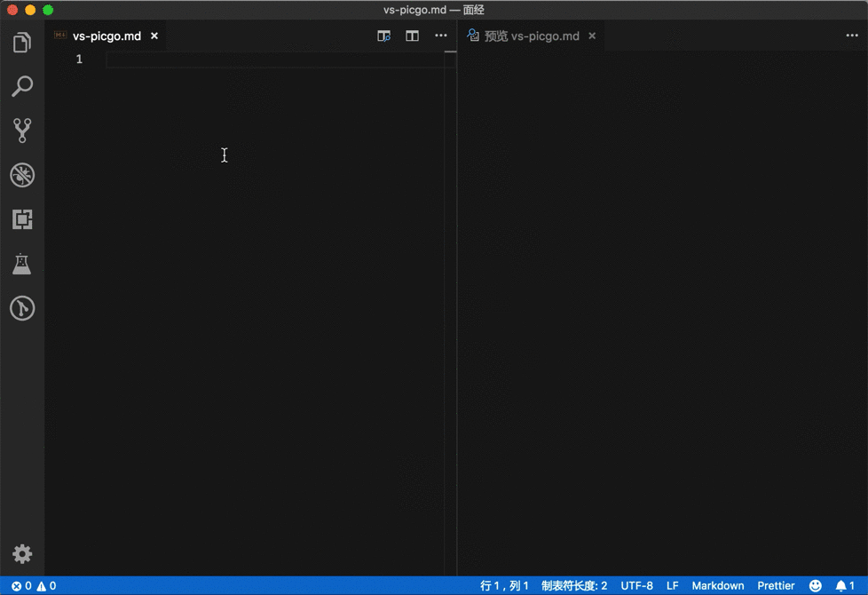Open the Search panel
This screenshot has width=868, height=595.
pyautogui.click(x=22, y=86)
